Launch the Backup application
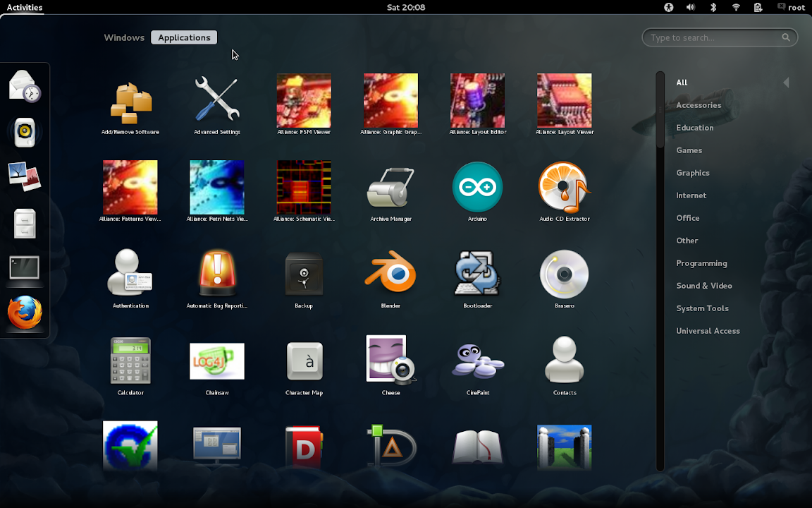This screenshot has height=508, width=812. [304, 277]
